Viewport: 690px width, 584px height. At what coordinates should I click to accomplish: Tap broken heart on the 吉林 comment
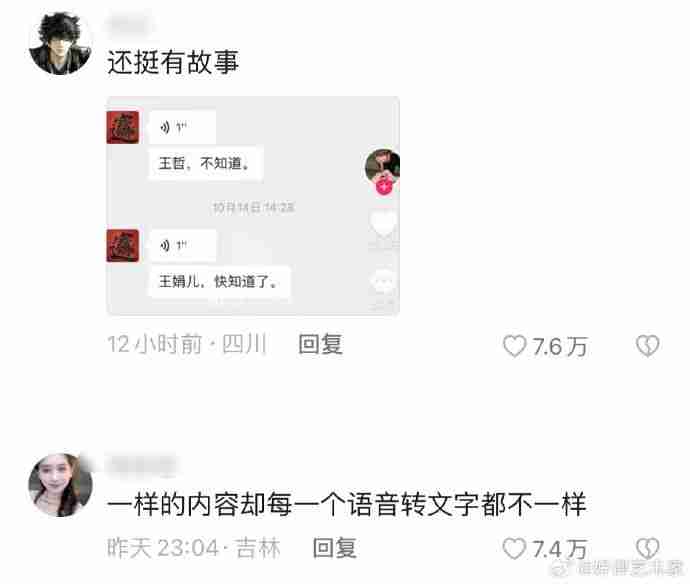(647, 548)
